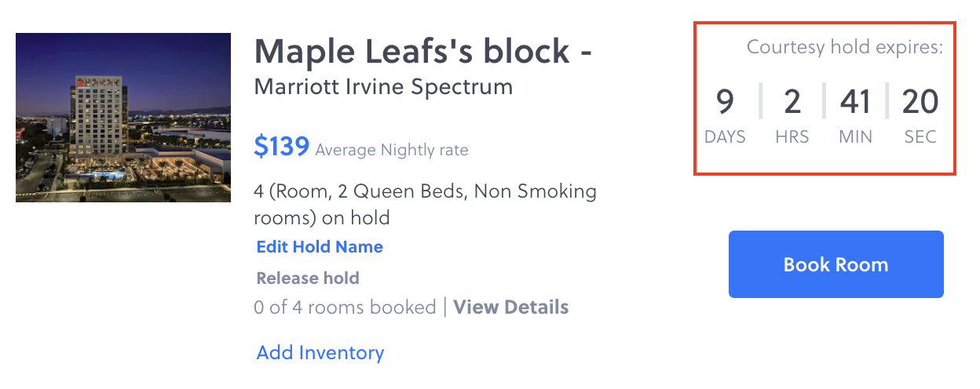Screen dimensions: 980x389
Task: Click the SEC label in countdown
Action: click(x=920, y=137)
